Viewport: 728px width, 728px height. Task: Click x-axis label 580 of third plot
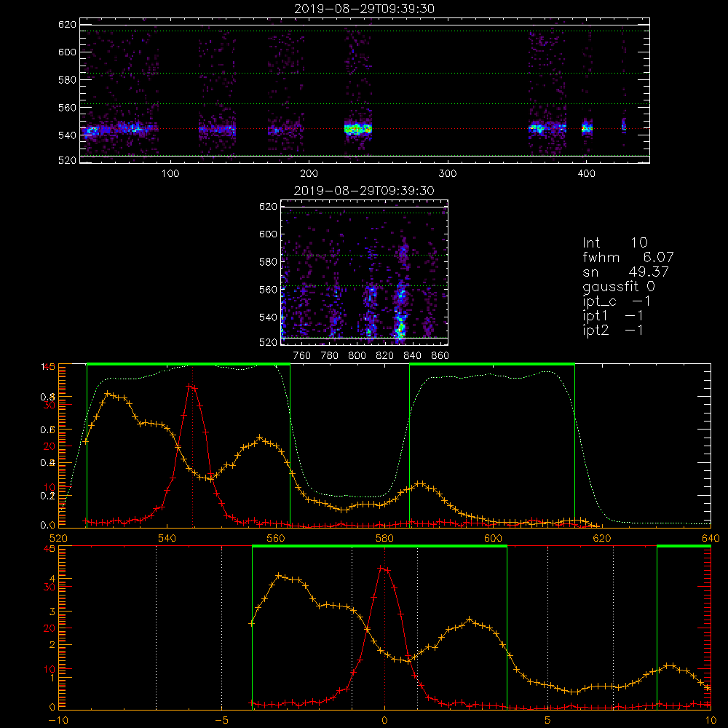(x=384, y=539)
